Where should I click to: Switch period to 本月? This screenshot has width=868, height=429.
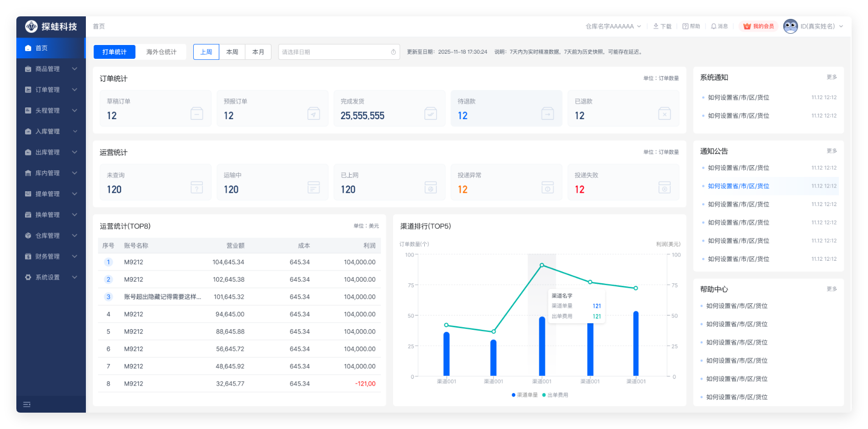tap(258, 52)
